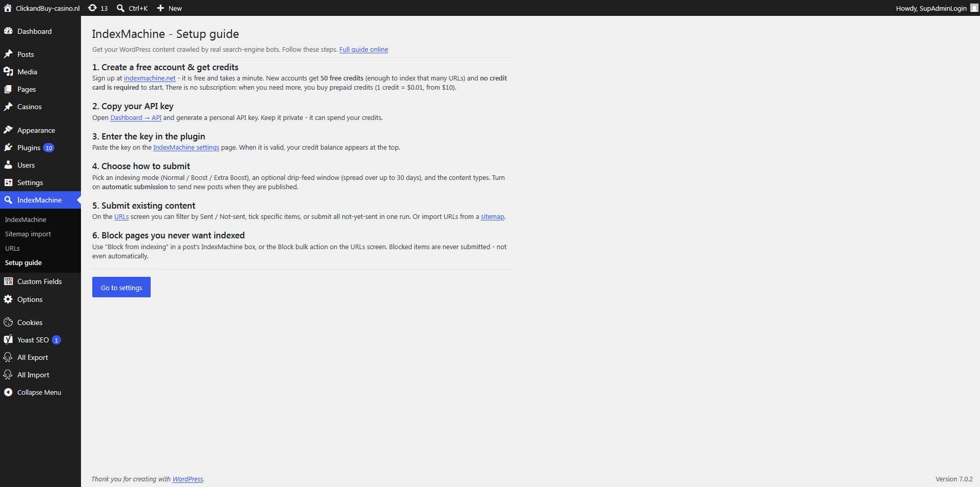This screenshot has height=487, width=980.
Task: Click the Options gear icon
Action: pyautogui.click(x=8, y=299)
